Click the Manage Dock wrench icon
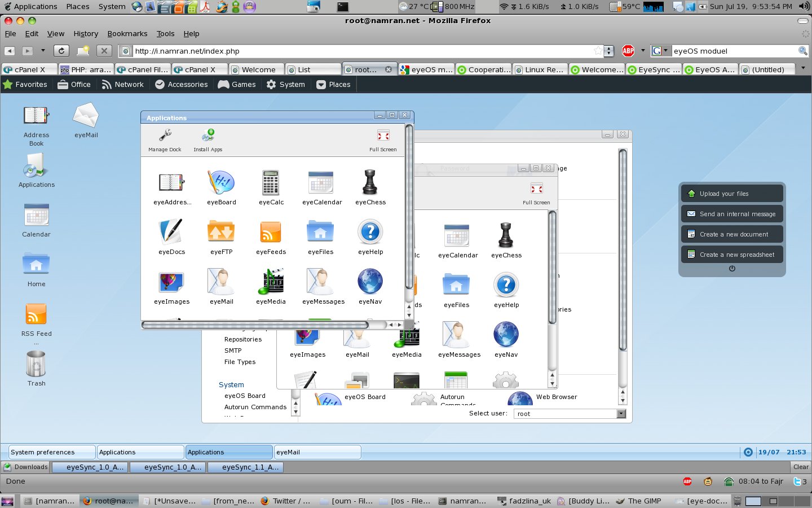 [165, 136]
